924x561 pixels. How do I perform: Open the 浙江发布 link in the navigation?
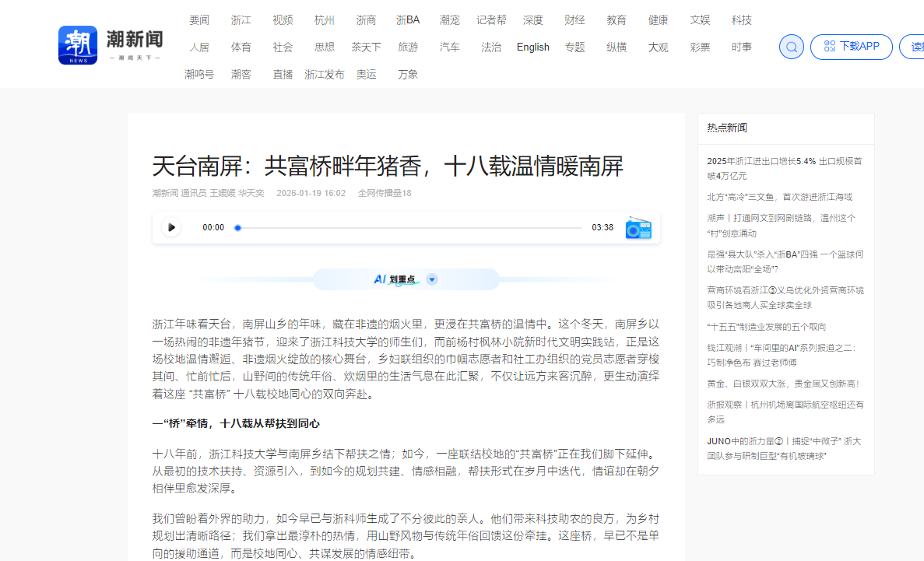325,75
